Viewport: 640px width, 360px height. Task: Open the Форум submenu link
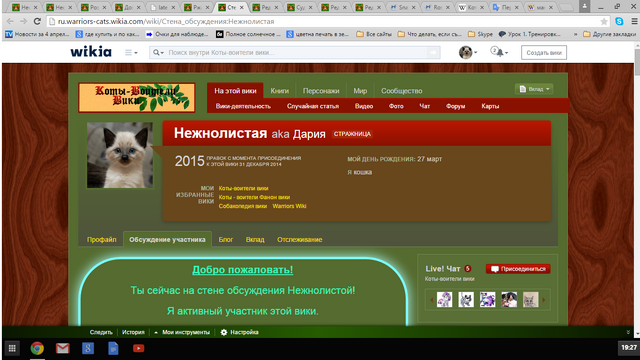(456, 106)
